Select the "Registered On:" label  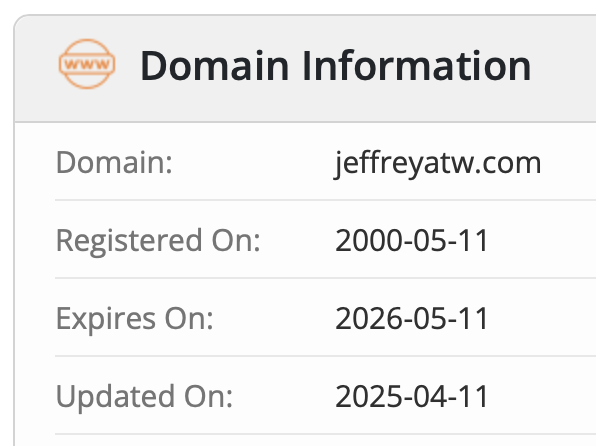[158, 241]
